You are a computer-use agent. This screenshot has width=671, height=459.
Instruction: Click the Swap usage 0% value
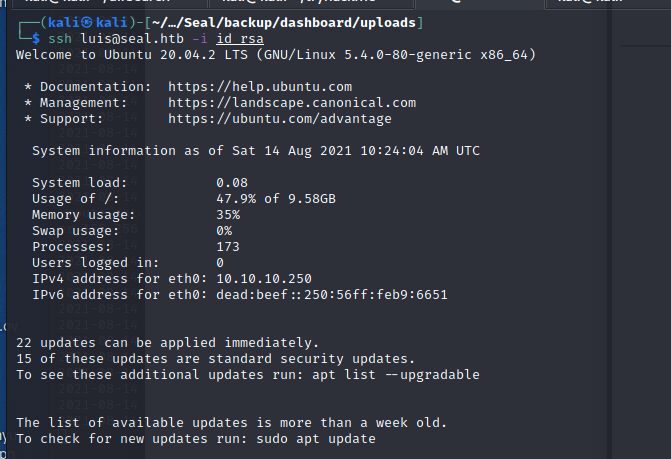[x=224, y=231]
